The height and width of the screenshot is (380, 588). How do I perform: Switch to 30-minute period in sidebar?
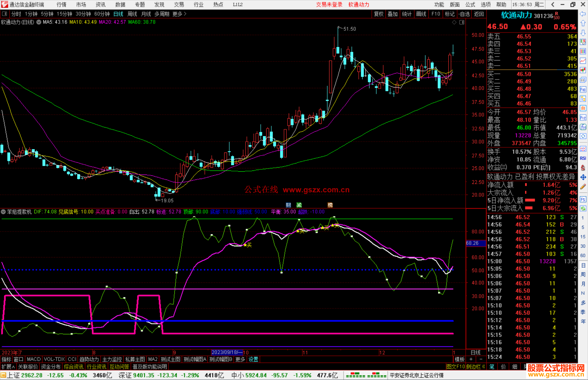583,246
